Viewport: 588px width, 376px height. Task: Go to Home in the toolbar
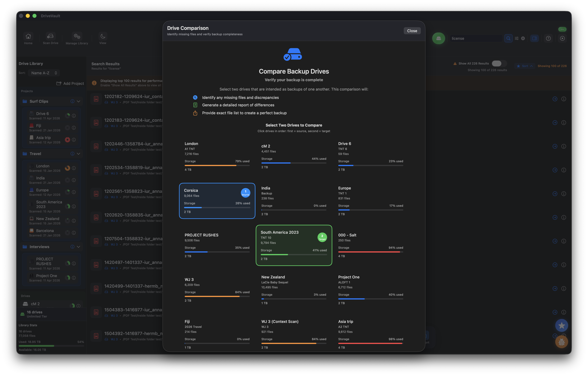click(x=28, y=39)
